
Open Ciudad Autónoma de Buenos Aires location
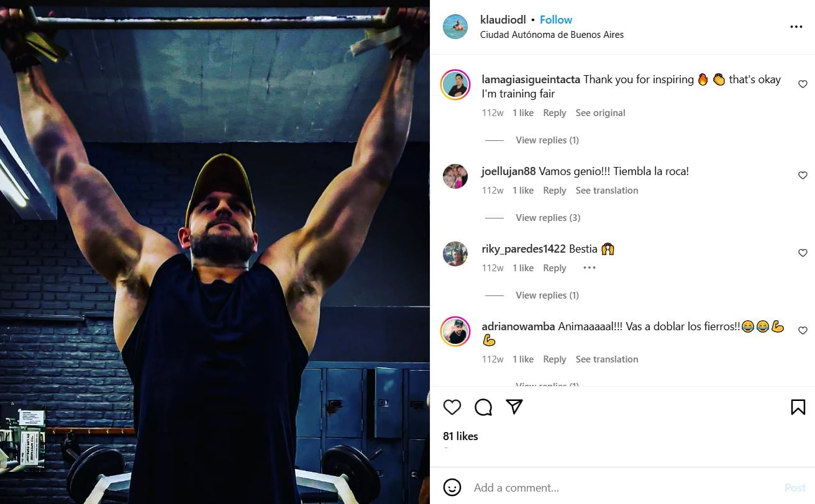552,35
